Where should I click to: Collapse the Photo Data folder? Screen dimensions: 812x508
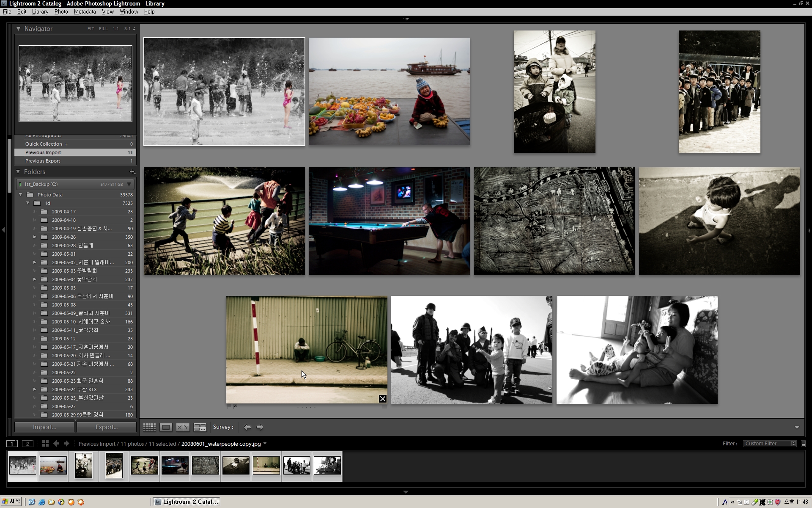[21, 195]
